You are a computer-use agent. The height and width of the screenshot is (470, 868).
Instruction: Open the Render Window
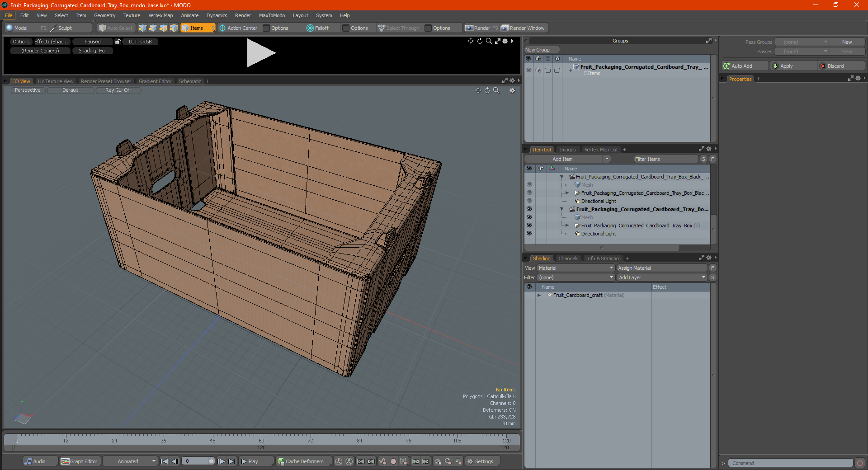pos(524,28)
